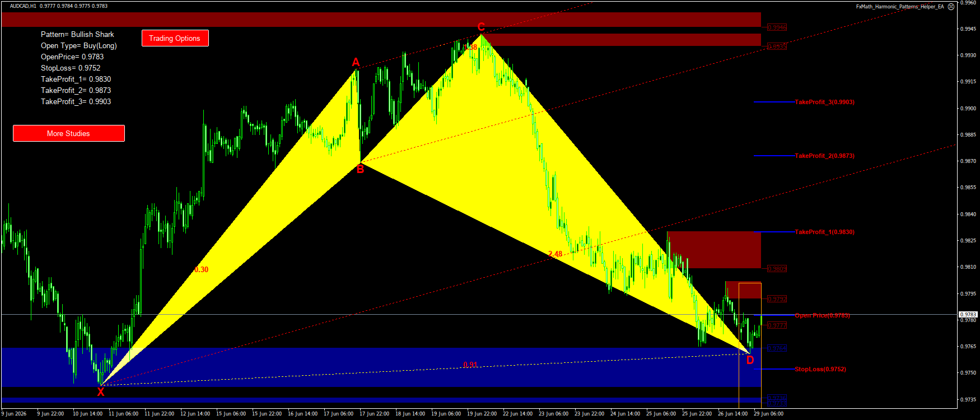Click the pattern point letter C
Screen dimensions: 980x420
pyautogui.click(x=481, y=27)
